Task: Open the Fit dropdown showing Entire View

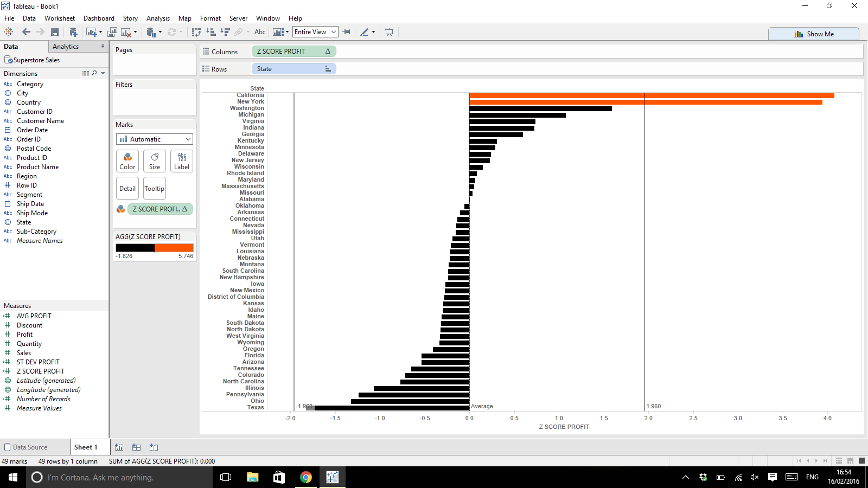Action: (x=315, y=32)
